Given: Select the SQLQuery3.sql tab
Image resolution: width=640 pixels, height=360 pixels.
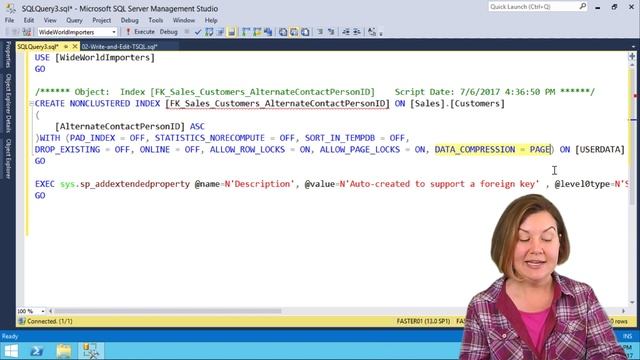Looking at the screenshot, I should click(38, 47).
